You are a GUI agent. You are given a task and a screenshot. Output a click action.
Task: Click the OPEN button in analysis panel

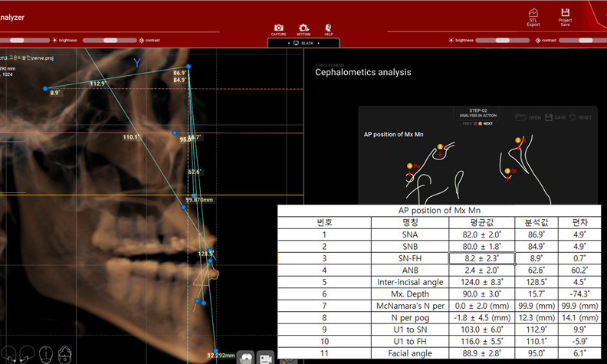[529, 117]
